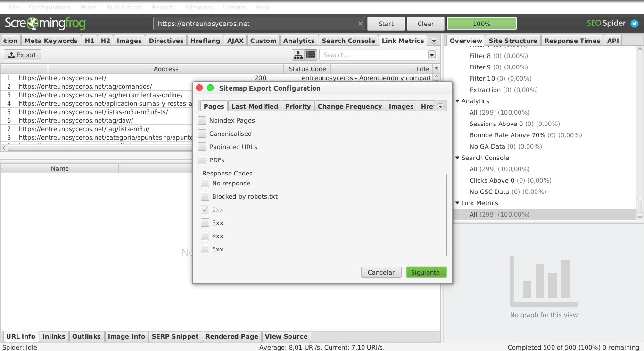
Task: Check Blocked by robots.txt
Action: 205,196
